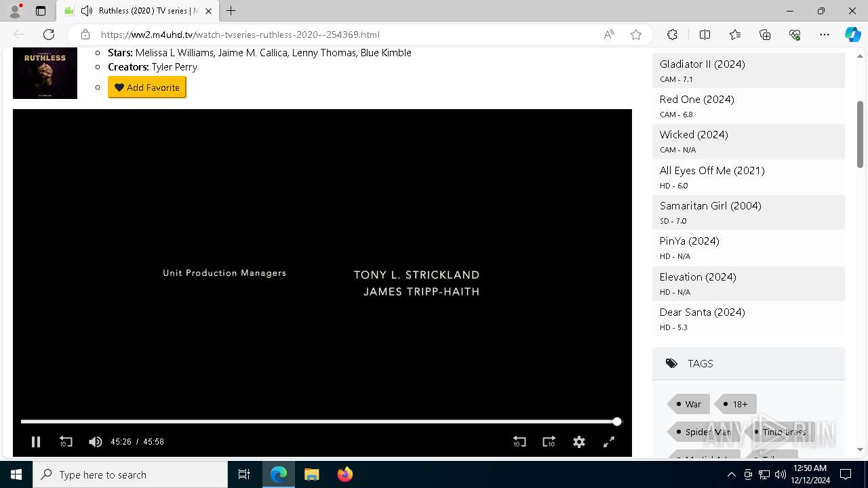Screen dimensions: 868x488
Task: Open Firefox from taskbar
Action: [x=345, y=474]
